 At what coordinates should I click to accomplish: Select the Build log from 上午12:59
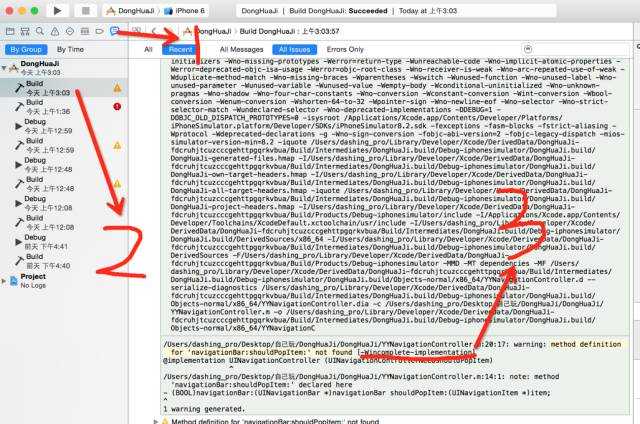pyautogui.click(x=63, y=145)
